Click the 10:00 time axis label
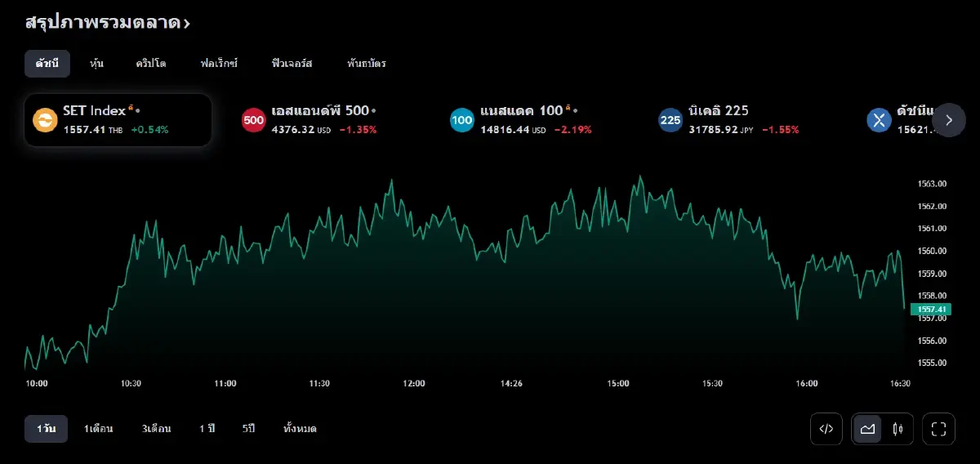The width and height of the screenshot is (980, 464). 37,383
